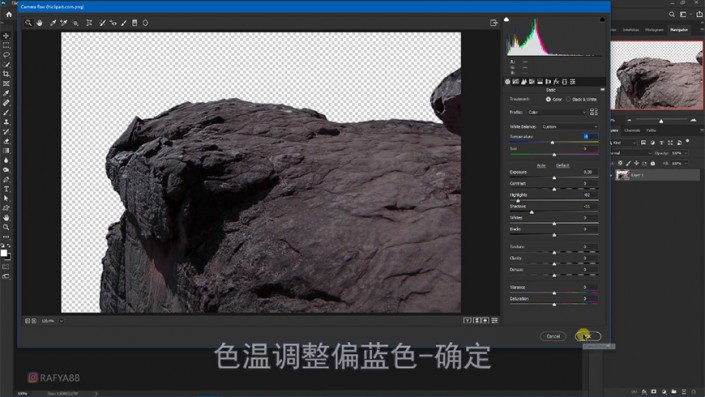Select the Transform tool in Camera Raw
This screenshot has width=705, height=397.
(x=89, y=23)
